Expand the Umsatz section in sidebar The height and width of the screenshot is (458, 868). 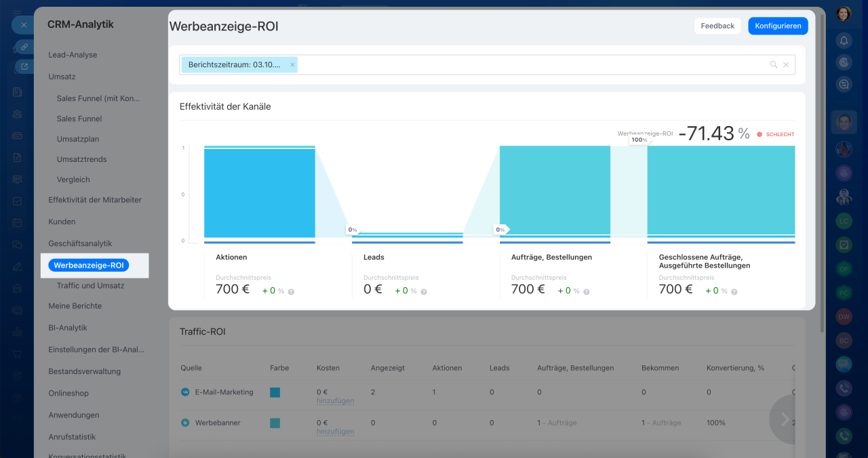(x=62, y=77)
